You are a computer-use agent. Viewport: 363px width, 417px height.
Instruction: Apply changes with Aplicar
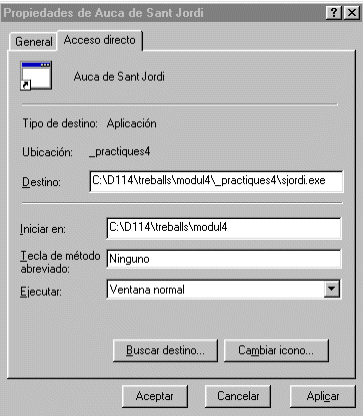click(x=323, y=396)
